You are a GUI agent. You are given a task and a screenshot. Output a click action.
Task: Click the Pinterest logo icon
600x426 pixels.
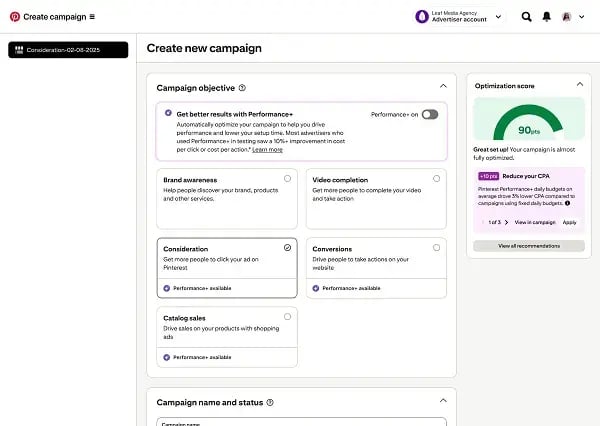(15, 17)
